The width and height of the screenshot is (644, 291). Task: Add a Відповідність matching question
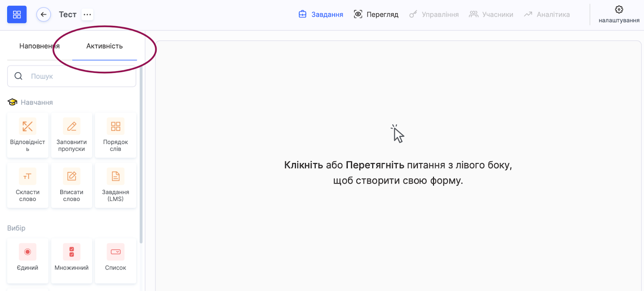(x=28, y=135)
